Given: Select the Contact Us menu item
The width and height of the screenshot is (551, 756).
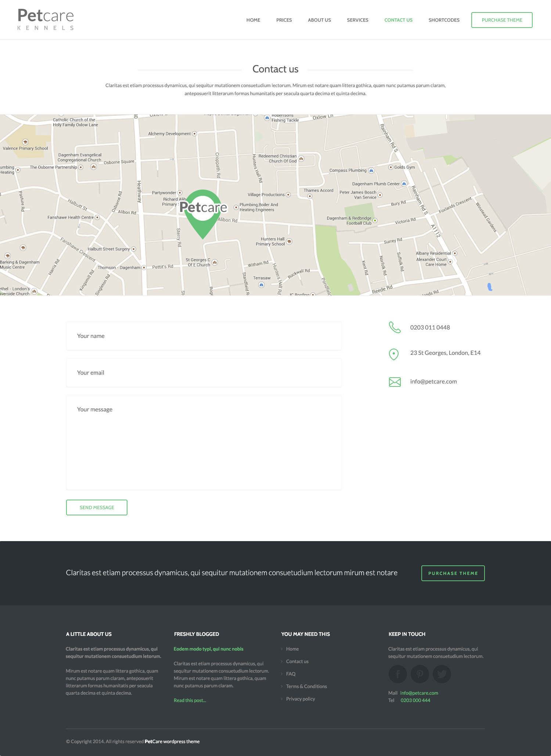Looking at the screenshot, I should pyautogui.click(x=399, y=20).
